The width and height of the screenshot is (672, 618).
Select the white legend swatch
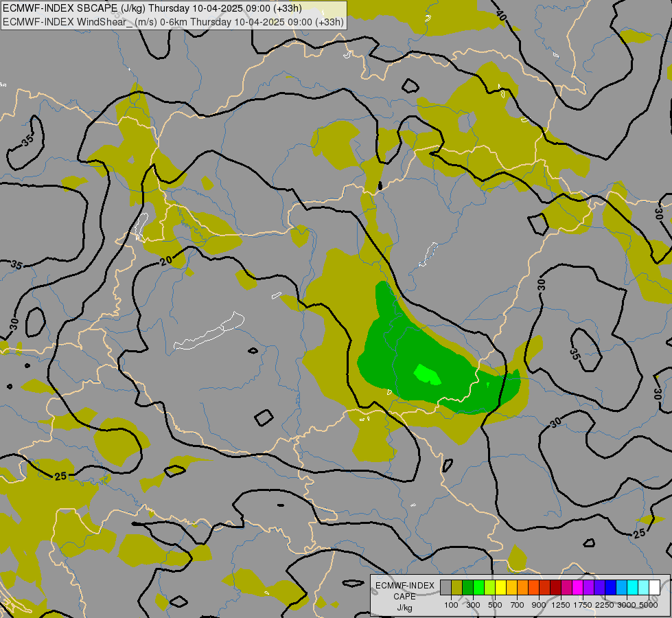pyautogui.click(x=654, y=587)
